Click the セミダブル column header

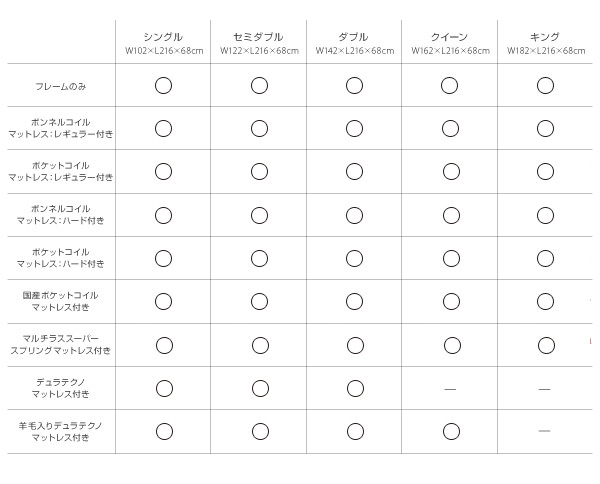coord(259,43)
